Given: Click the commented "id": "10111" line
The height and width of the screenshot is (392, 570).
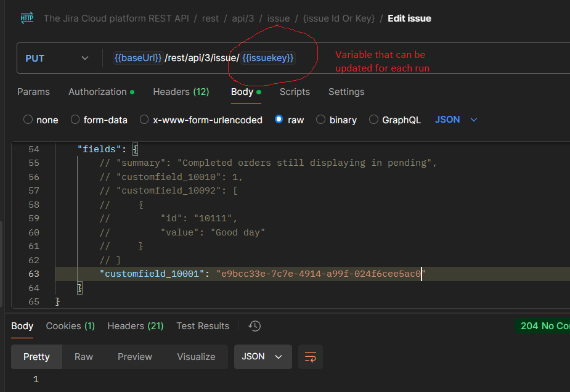Looking at the screenshot, I should click(169, 218).
